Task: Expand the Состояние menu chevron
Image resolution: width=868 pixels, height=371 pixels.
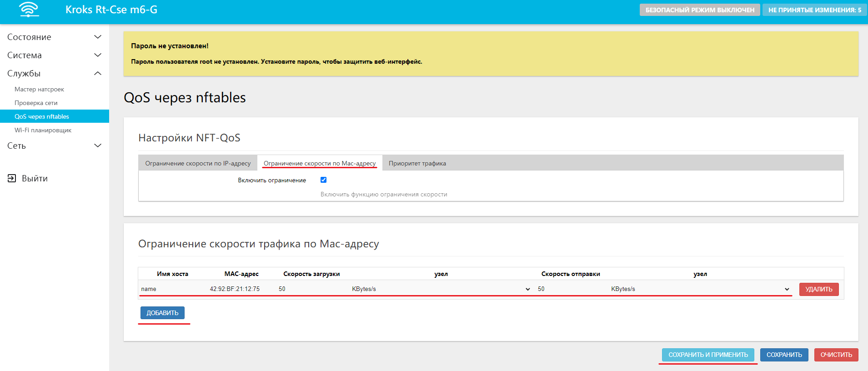Action: [97, 37]
